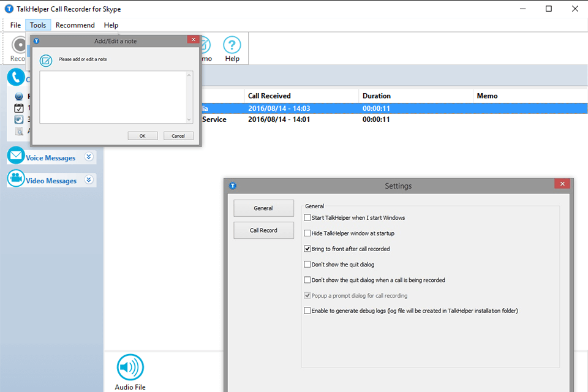Select the call received at 14:03
Viewport: 588px width, 392px height.
(394, 108)
